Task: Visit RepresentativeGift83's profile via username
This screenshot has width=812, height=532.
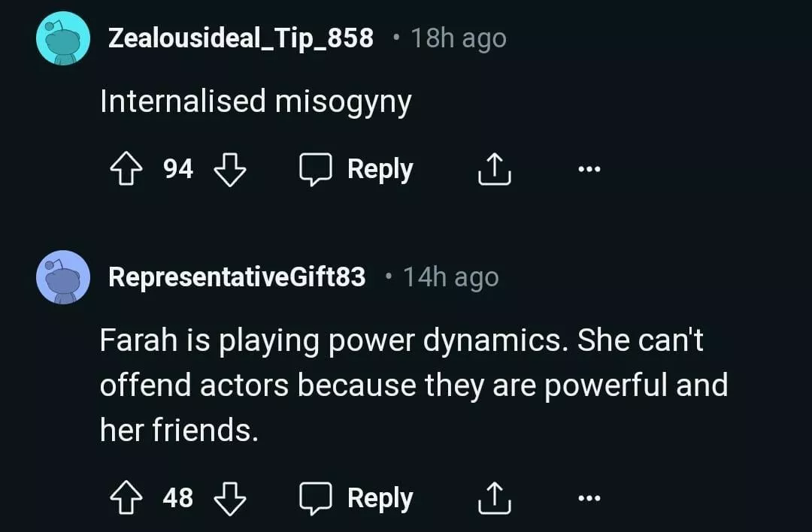Action: click(237, 277)
